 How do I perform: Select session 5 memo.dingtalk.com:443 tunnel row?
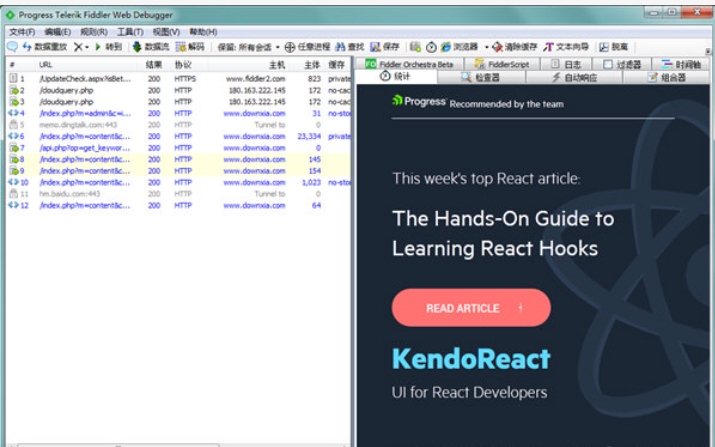pos(179,125)
